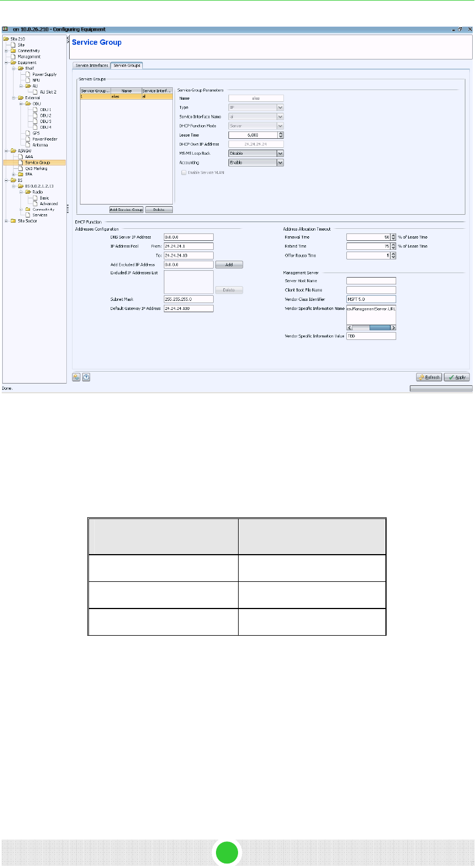This screenshot has width=475, height=868.
Task: Collapse the External tree node
Action: pos(14,97)
